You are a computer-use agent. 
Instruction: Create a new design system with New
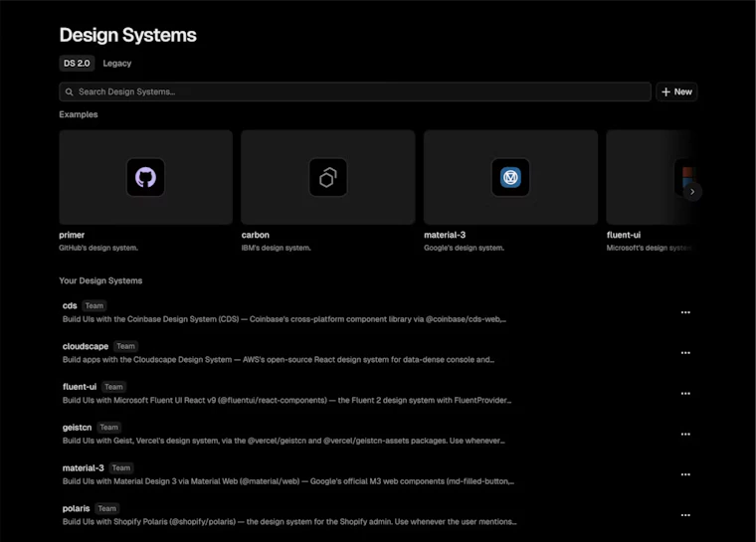676,91
